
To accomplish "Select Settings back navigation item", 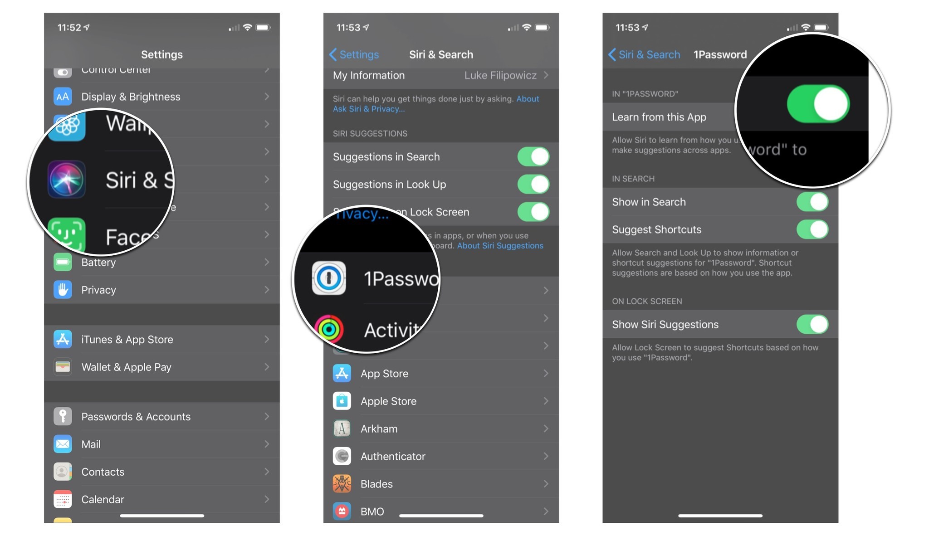I will [x=353, y=54].
